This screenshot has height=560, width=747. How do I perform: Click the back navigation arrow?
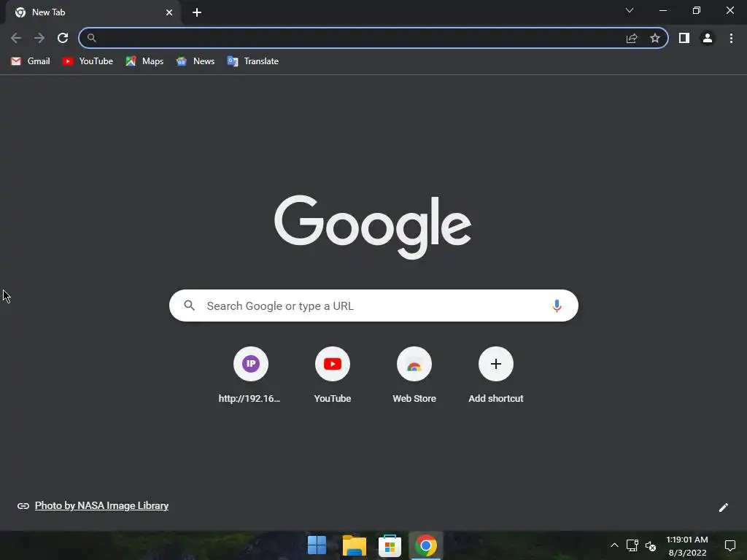[x=16, y=38]
